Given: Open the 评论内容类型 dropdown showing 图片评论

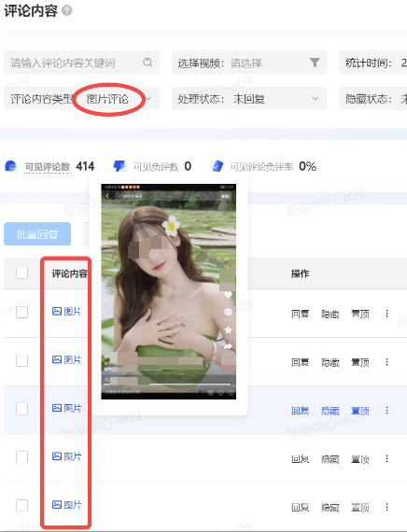Looking at the screenshot, I should coord(81,99).
